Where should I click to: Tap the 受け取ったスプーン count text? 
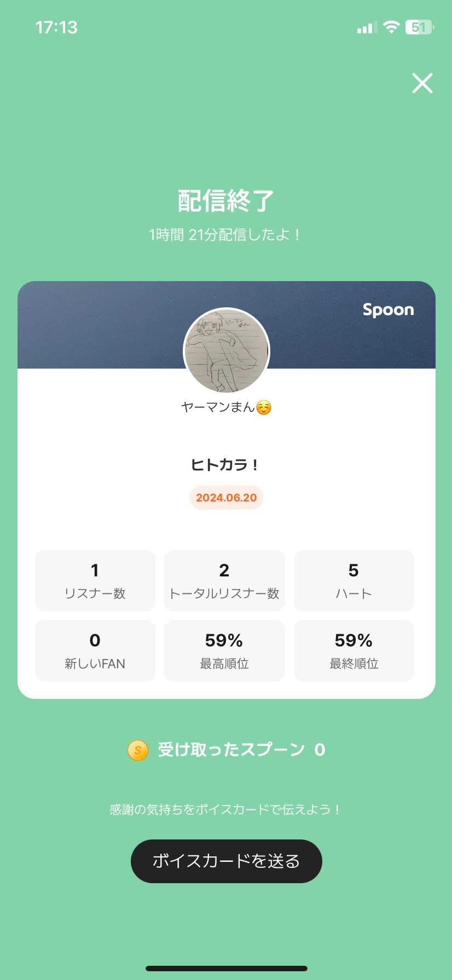pyautogui.click(x=241, y=750)
